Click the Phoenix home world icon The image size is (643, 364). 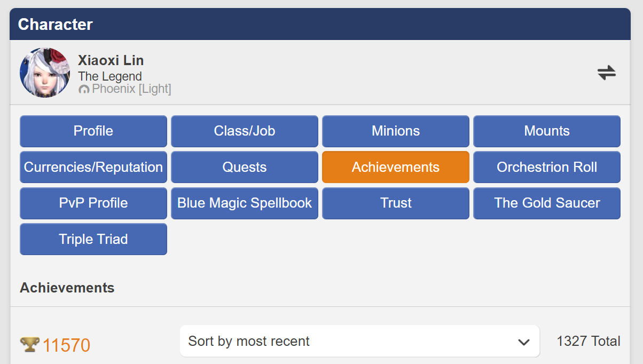point(84,89)
